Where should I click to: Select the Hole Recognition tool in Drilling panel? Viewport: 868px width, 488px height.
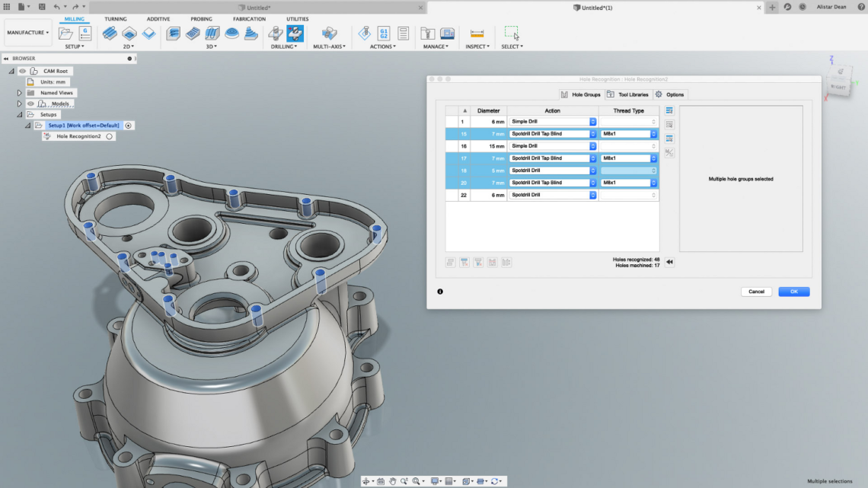coord(295,34)
